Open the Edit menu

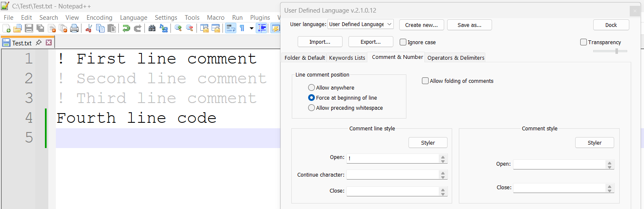[x=26, y=17]
